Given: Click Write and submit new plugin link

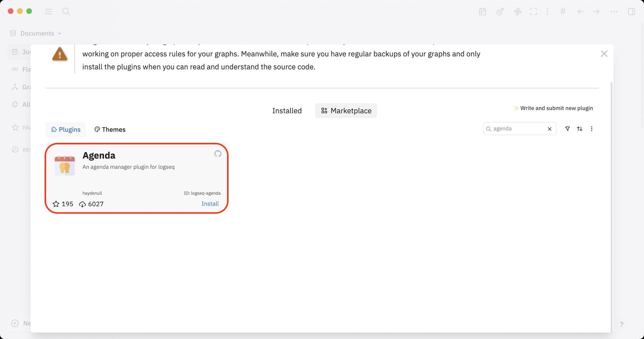Looking at the screenshot, I should pyautogui.click(x=556, y=108).
